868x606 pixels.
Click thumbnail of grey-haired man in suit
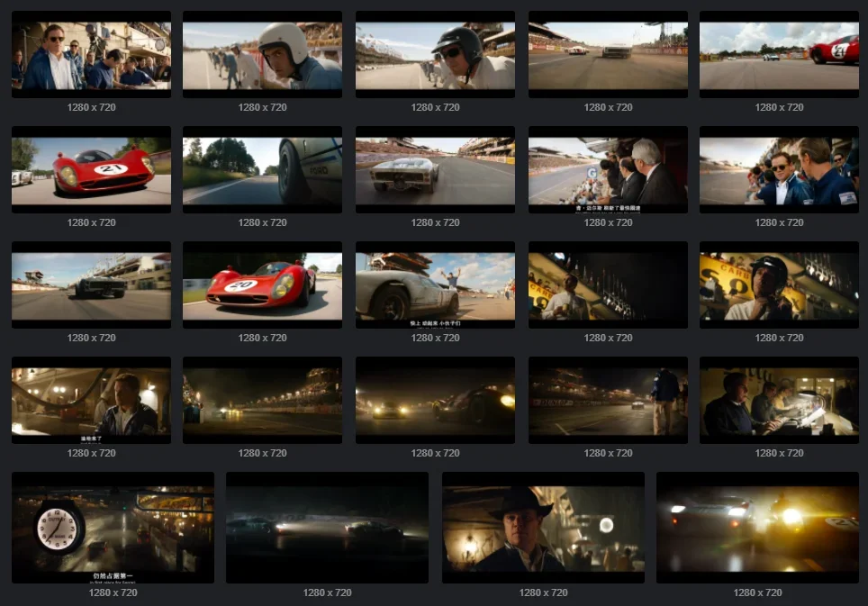(x=608, y=169)
